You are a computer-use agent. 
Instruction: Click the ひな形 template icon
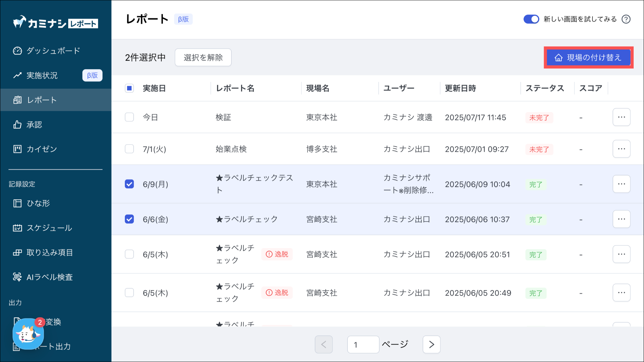(17, 203)
